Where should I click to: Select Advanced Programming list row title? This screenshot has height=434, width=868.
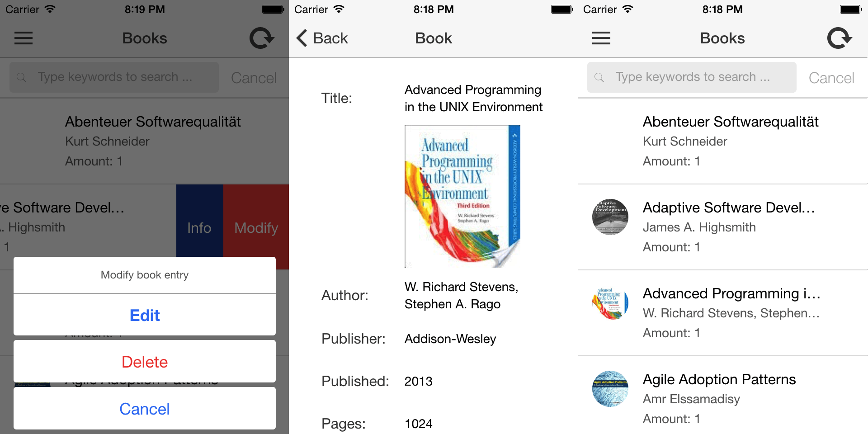pos(731,294)
